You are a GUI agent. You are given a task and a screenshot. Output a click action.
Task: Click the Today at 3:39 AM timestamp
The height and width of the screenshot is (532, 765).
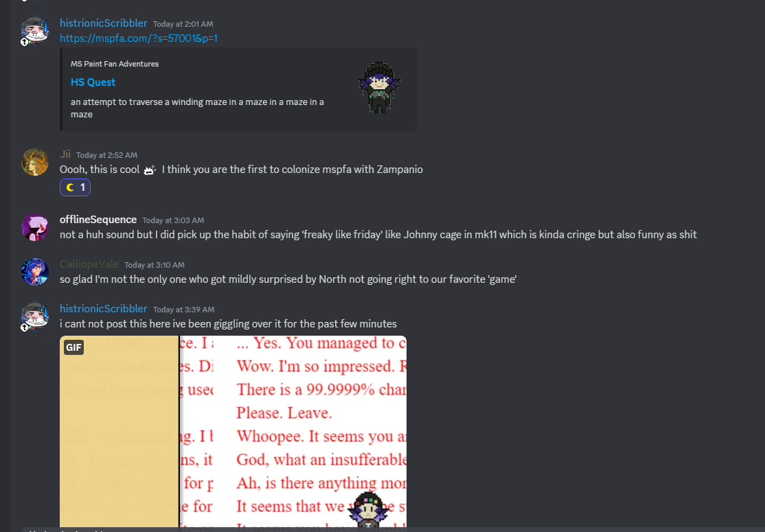(183, 310)
